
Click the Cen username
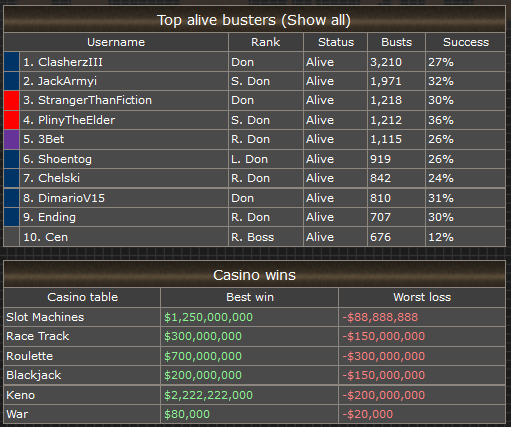click(x=56, y=237)
